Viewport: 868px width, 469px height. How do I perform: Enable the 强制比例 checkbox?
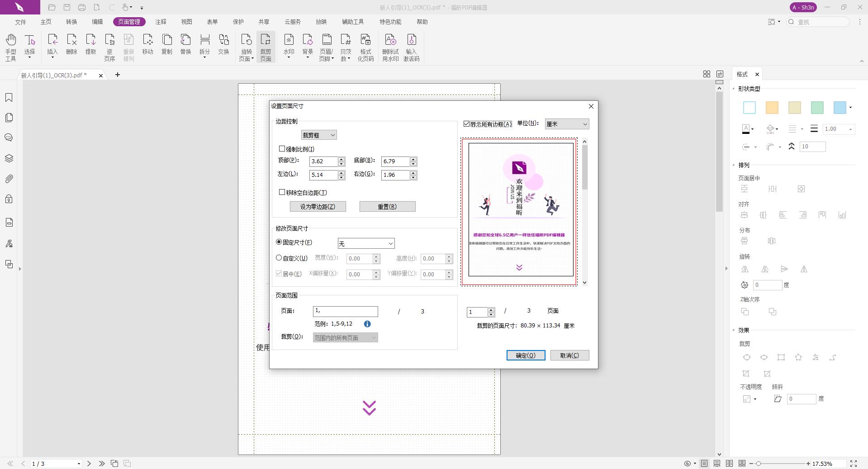point(282,149)
